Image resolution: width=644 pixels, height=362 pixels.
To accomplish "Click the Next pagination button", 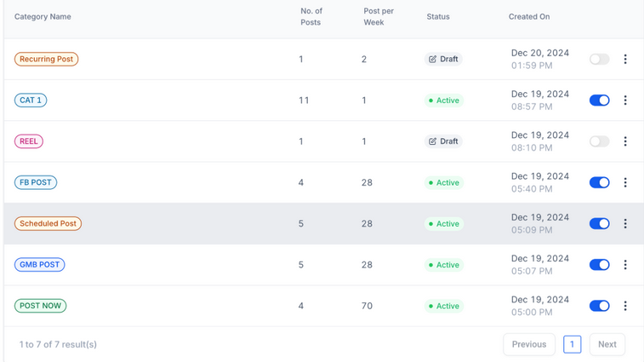I will point(607,344).
